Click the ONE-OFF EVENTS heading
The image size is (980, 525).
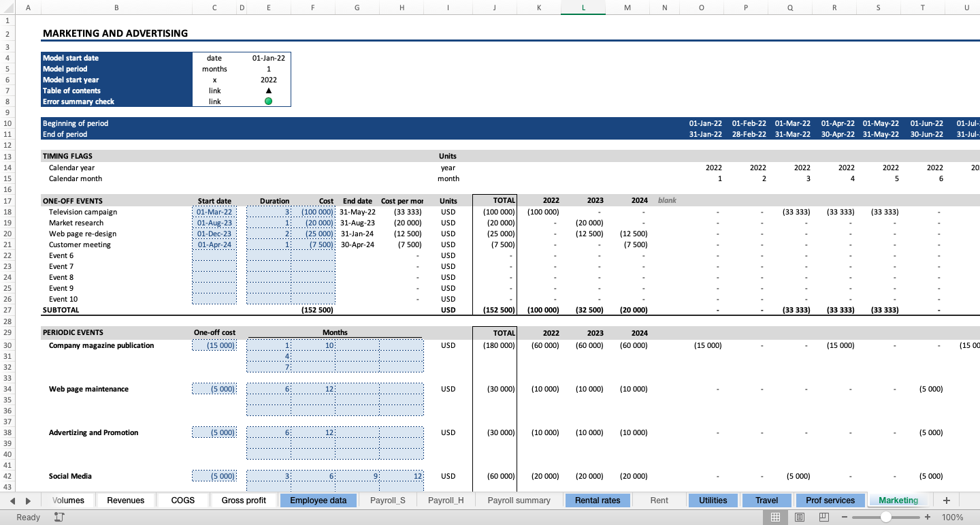tap(73, 201)
